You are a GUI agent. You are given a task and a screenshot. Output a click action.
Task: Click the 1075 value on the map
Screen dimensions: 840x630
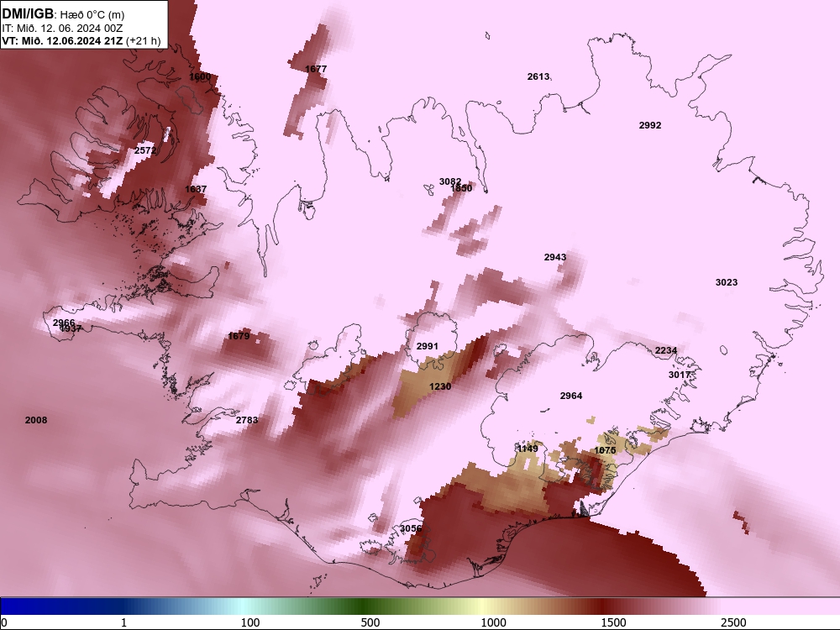coord(605,450)
